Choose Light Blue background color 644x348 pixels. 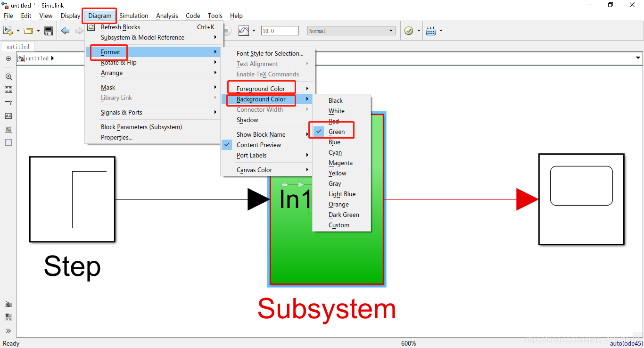point(342,194)
